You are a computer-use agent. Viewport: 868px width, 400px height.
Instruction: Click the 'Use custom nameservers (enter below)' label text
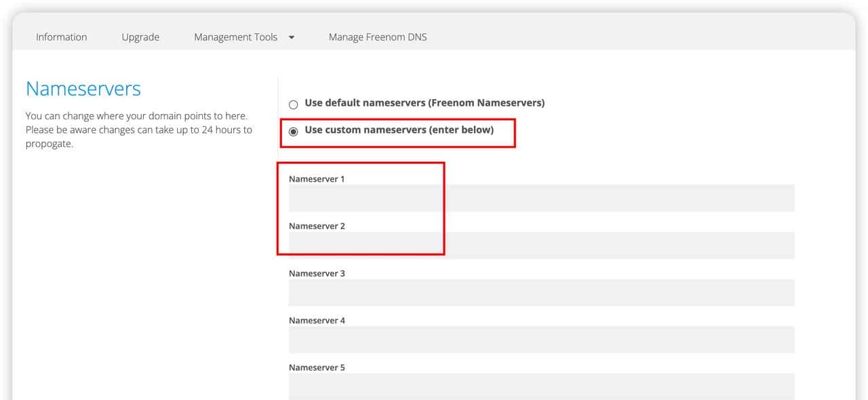(x=399, y=129)
